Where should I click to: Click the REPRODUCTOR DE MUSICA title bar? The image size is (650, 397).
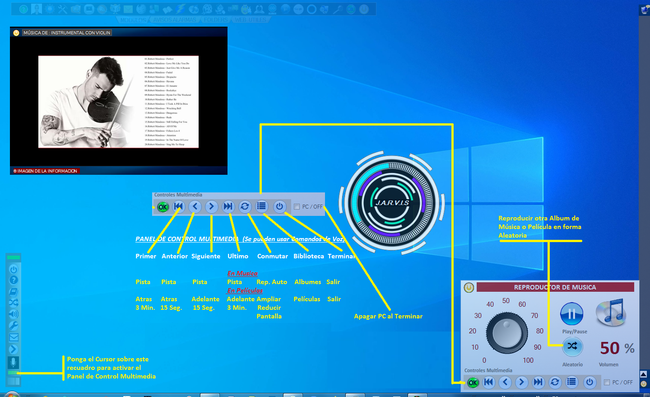[x=555, y=287]
